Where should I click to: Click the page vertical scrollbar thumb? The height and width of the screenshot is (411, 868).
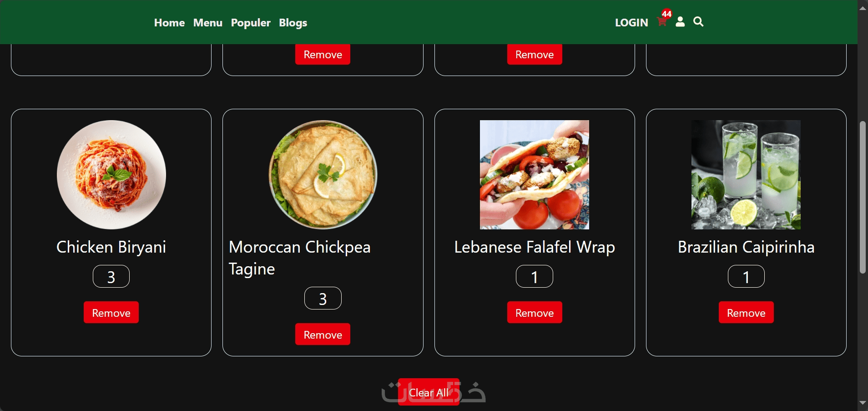click(x=863, y=197)
